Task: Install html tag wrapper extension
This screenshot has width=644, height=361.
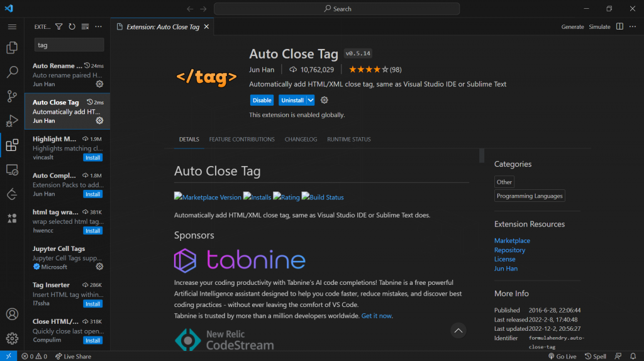Action: pos(92,231)
